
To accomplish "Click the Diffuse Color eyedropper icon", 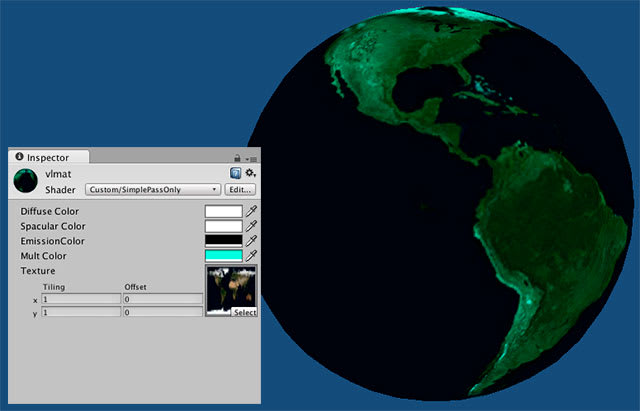I will click(x=252, y=212).
